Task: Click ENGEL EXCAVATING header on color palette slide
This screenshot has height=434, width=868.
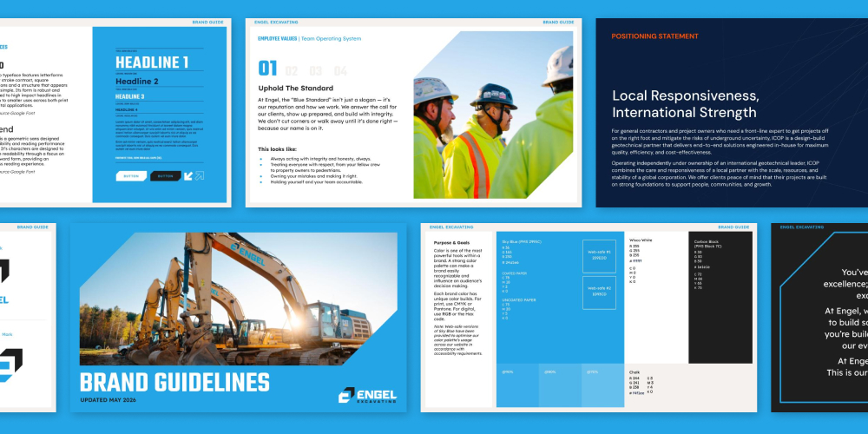Action: (451, 227)
